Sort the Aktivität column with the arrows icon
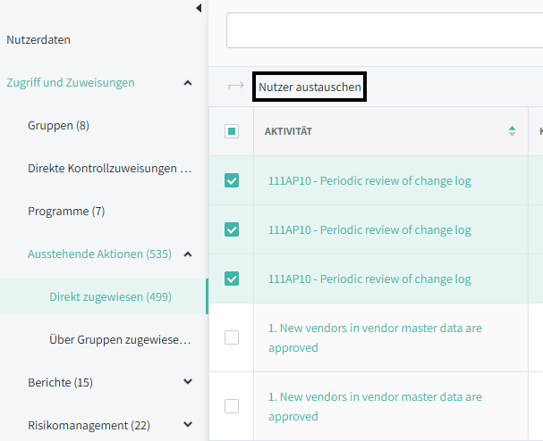 pos(512,131)
